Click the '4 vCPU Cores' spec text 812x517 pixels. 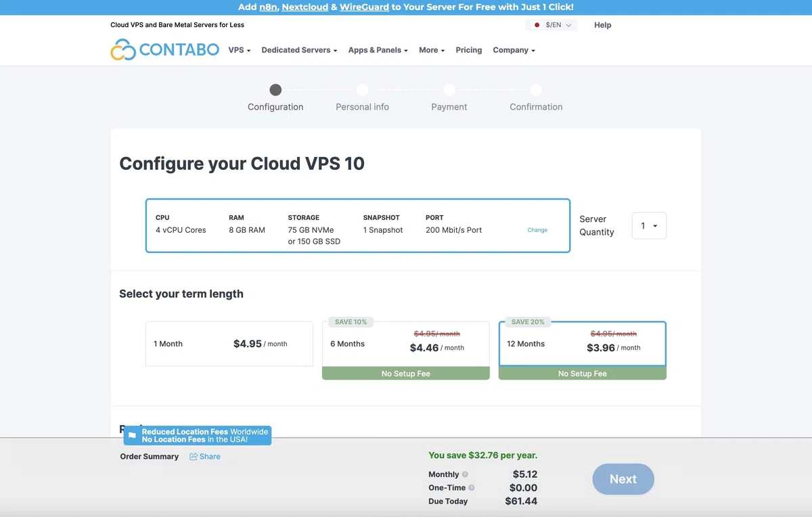click(x=181, y=230)
